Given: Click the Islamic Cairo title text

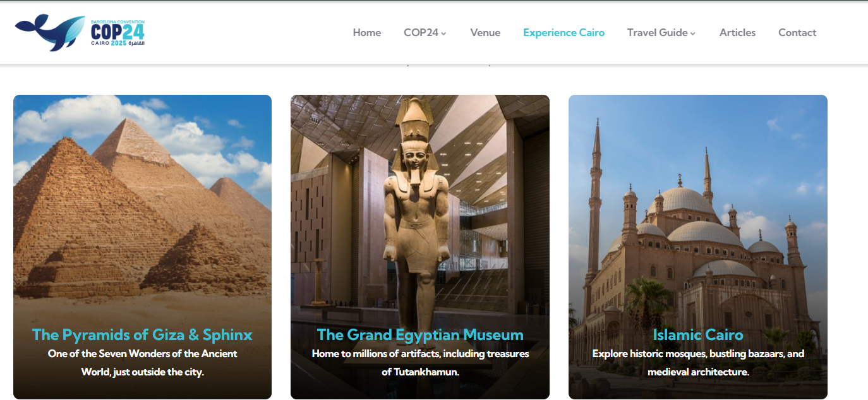Looking at the screenshot, I should [x=698, y=335].
